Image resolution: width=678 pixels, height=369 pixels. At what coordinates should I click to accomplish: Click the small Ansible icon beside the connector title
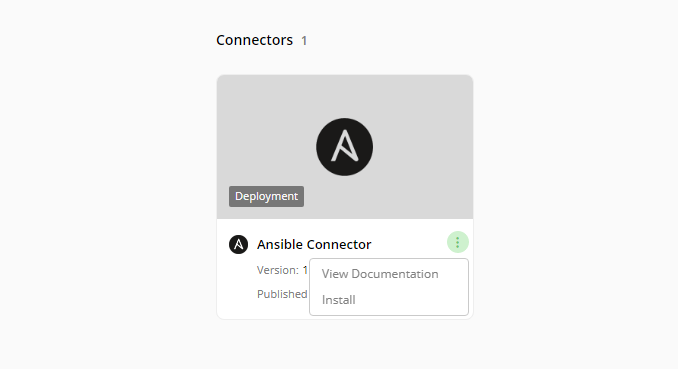(238, 244)
